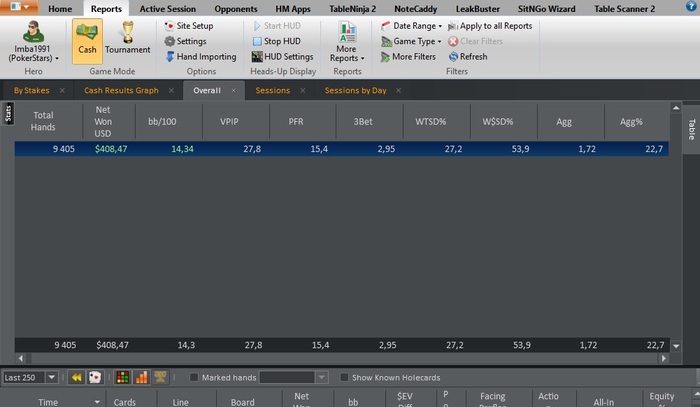700x407 pixels.
Task: Expand the Game Type filter
Action: point(411,41)
